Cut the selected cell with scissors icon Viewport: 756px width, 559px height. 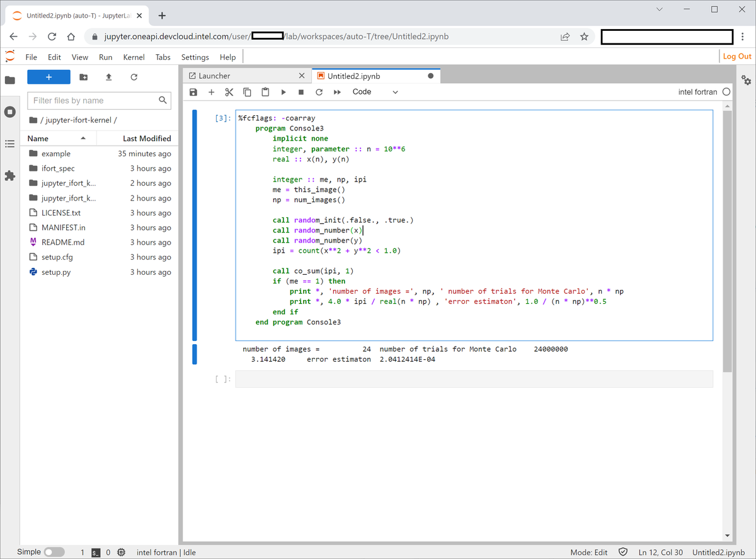tap(229, 92)
